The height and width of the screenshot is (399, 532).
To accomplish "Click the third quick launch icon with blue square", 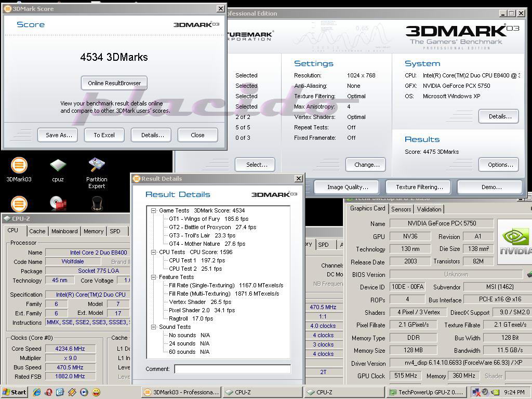I will [x=60, y=392].
